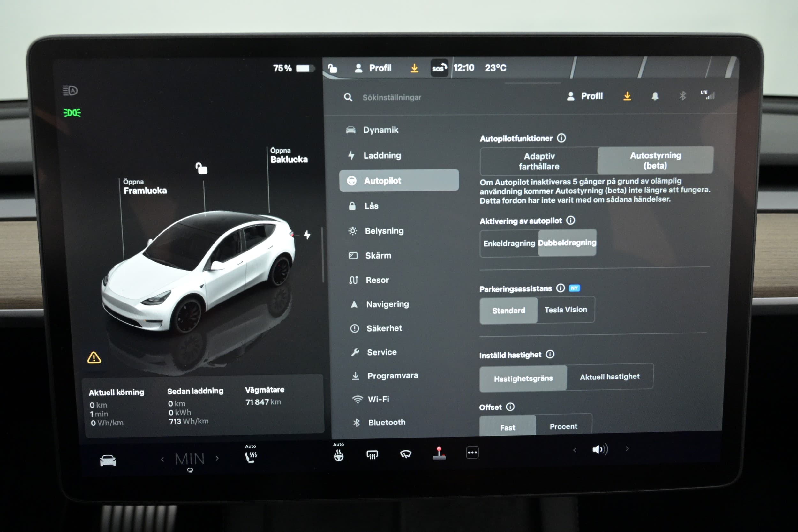The height and width of the screenshot is (532, 798).
Task: Open Profil in settings header
Action: tap(584, 96)
